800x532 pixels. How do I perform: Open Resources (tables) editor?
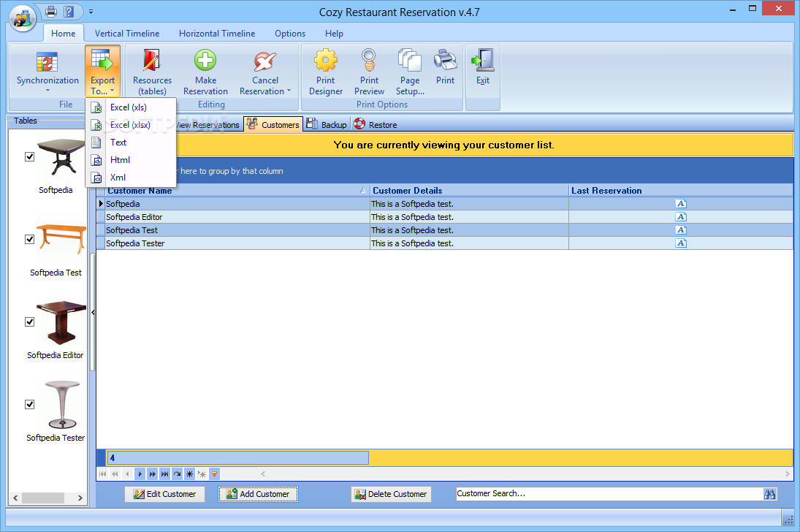pos(152,72)
